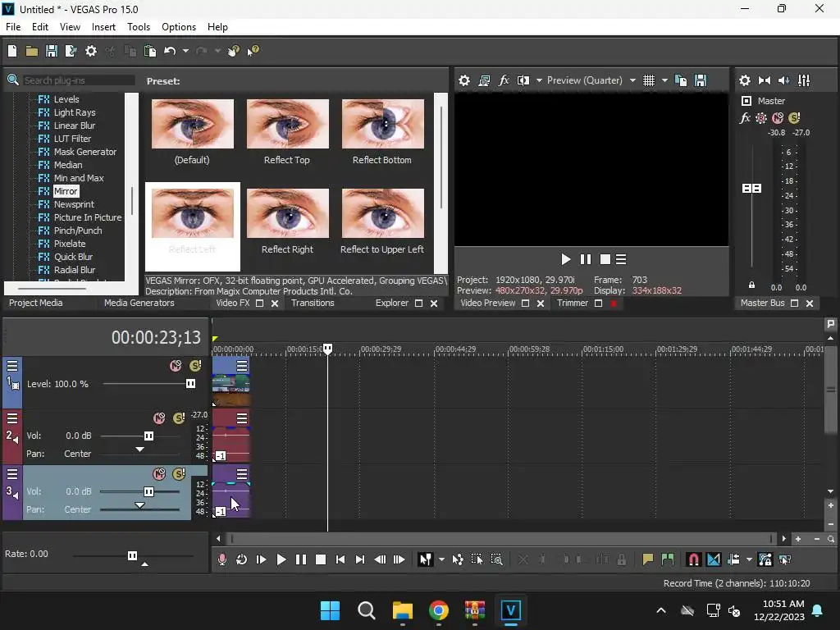Create a new project with New icon

11,51
